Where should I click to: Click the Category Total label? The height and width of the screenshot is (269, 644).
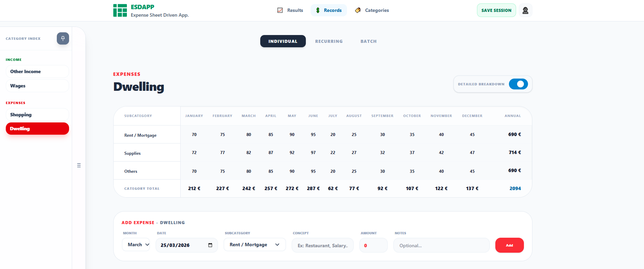[142, 188]
